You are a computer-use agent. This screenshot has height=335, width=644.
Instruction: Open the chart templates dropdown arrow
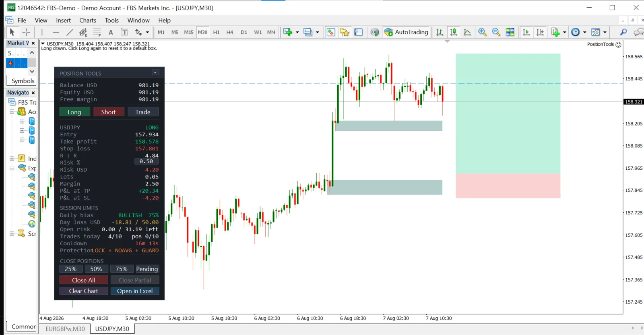[605, 32]
